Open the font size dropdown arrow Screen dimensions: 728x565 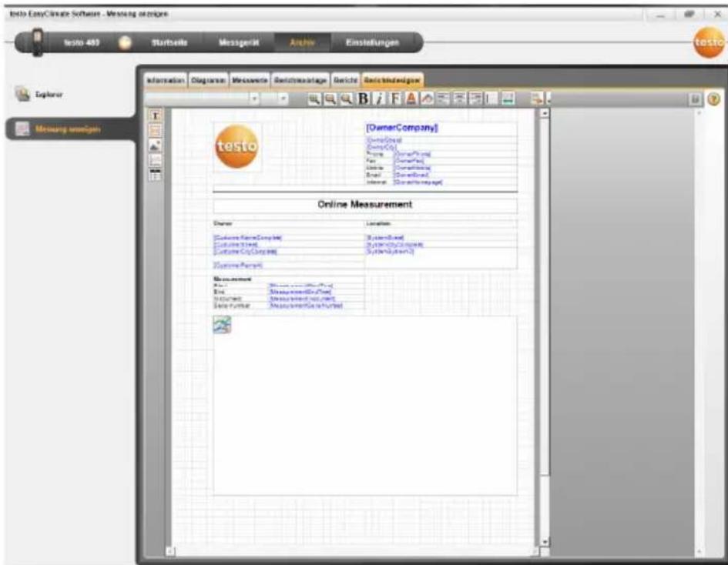coord(283,99)
